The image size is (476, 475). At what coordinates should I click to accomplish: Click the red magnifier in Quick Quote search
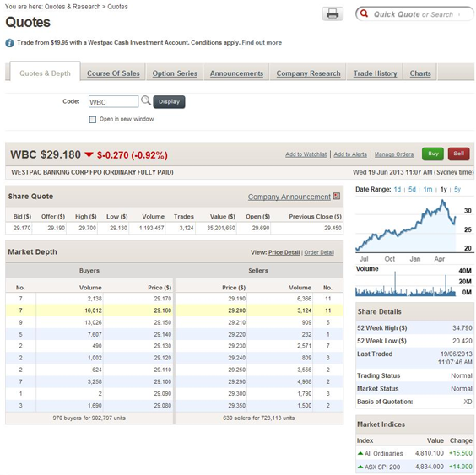[x=364, y=13]
